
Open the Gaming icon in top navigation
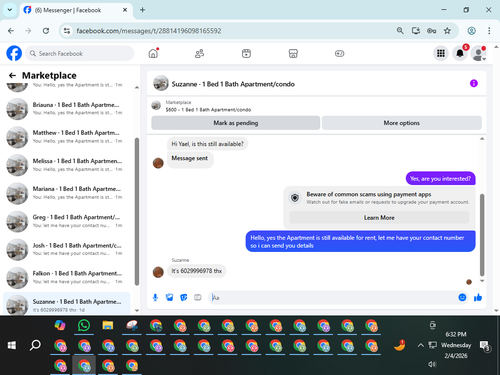click(x=339, y=53)
